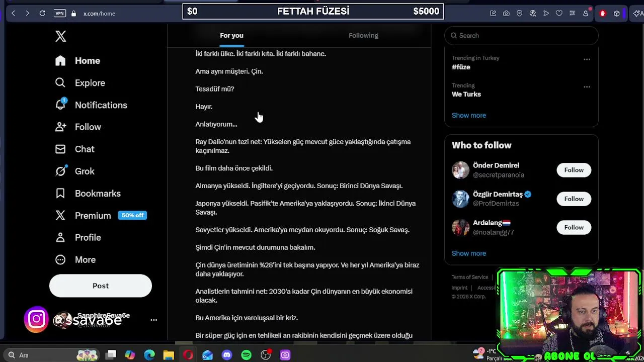Reload the page
The height and width of the screenshot is (362, 644).
click(42, 14)
